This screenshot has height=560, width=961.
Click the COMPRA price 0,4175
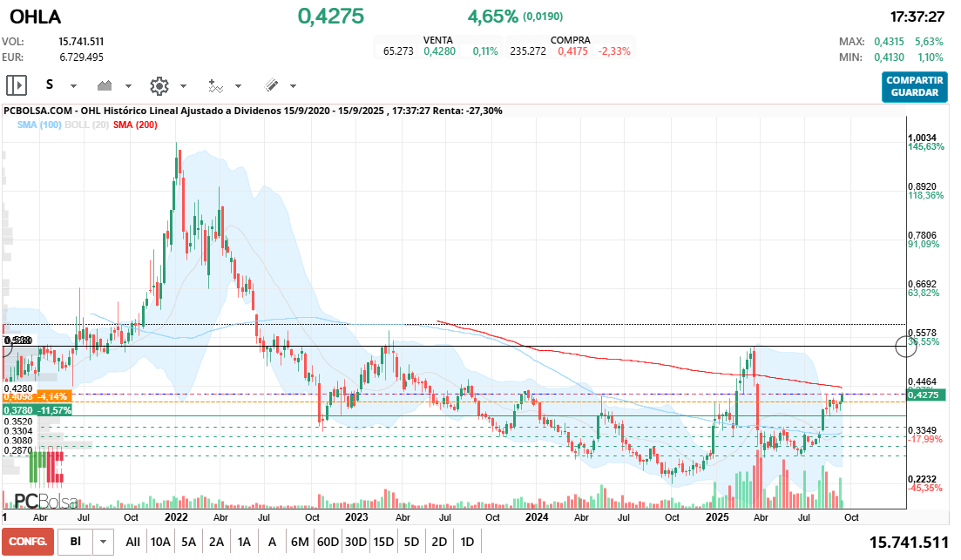572,51
